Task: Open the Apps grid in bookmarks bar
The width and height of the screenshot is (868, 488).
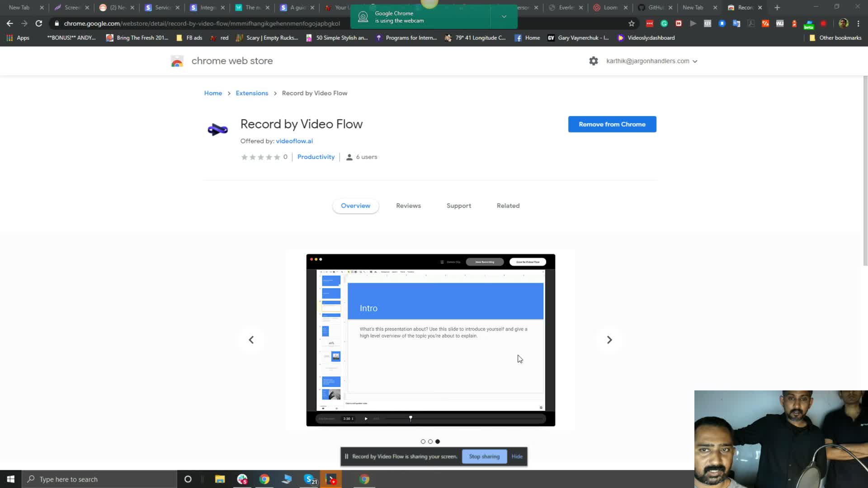Action: pos(18,38)
